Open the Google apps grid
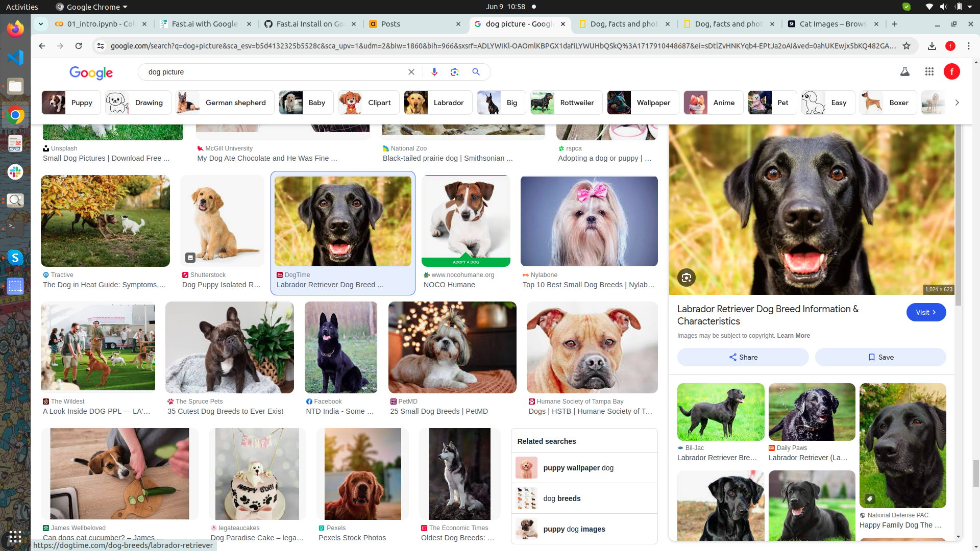 click(x=929, y=71)
